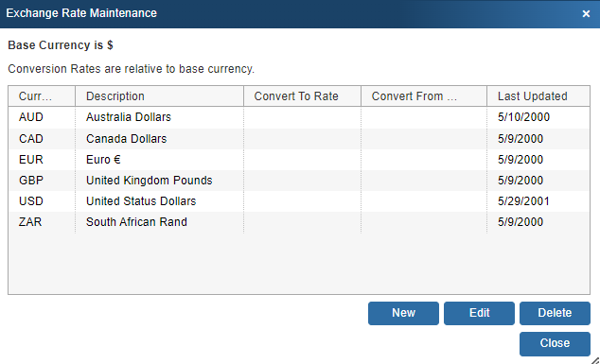Click the Close button

click(x=555, y=343)
